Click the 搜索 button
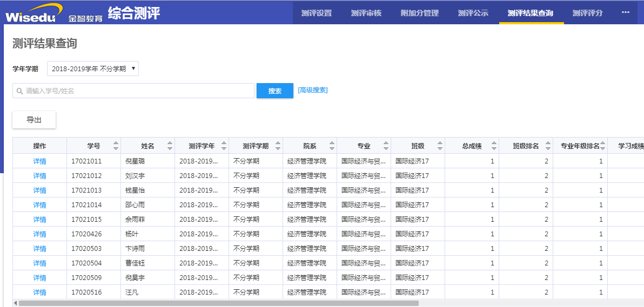The width and height of the screenshot is (644, 307). pos(275,91)
